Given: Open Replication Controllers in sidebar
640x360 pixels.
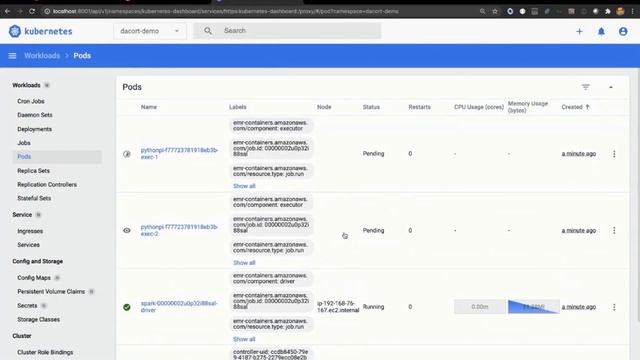Looking at the screenshot, I should point(47,184).
